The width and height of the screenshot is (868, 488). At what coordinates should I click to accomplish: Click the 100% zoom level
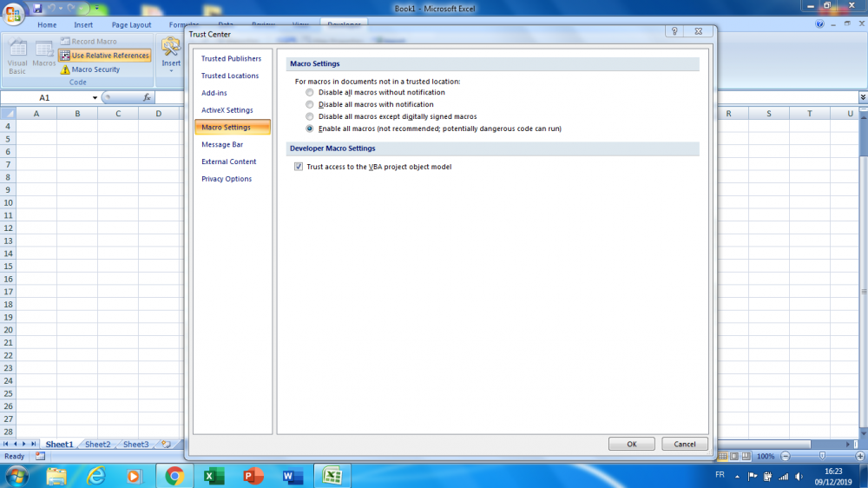766,457
